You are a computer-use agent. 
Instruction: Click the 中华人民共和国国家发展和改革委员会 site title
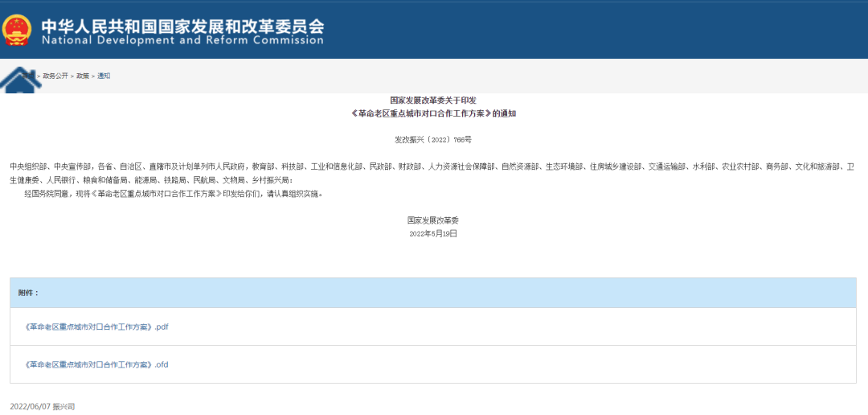click(x=182, y=23)
